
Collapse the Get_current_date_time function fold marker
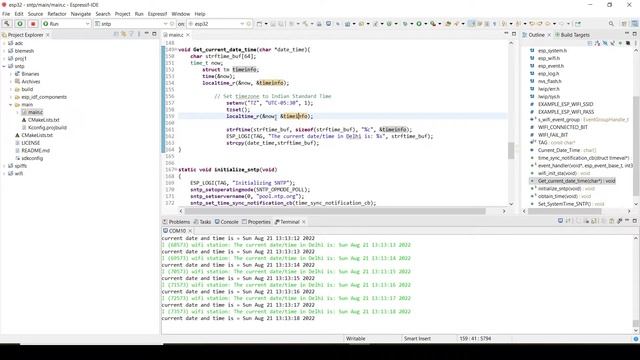tap(176, 50)
